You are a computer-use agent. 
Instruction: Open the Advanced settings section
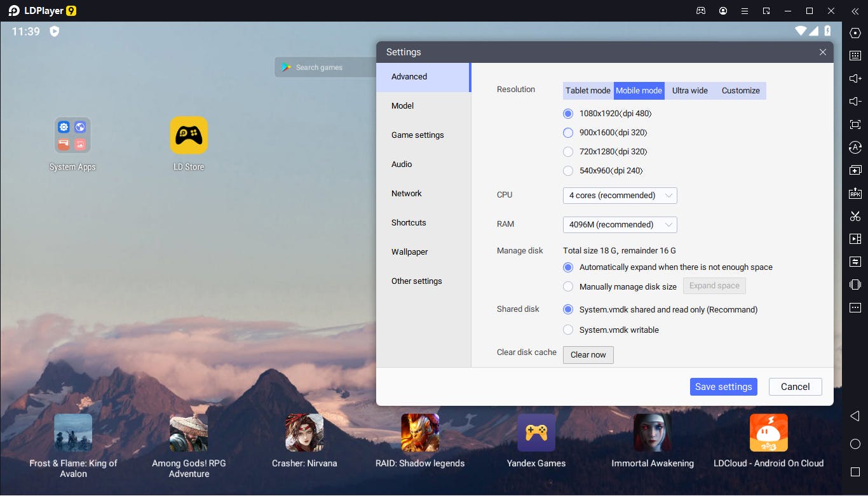423,77
